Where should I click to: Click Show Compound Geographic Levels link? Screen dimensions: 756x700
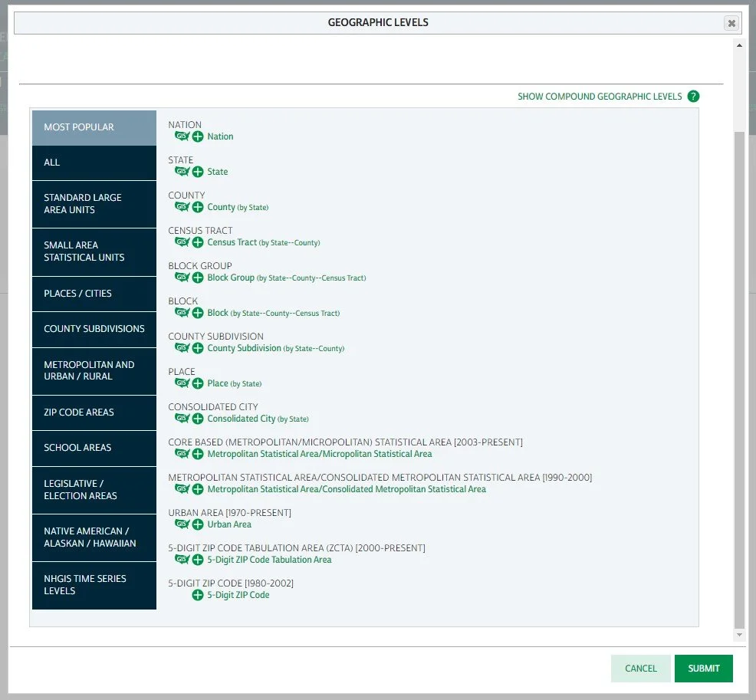[x=600, y=97]
